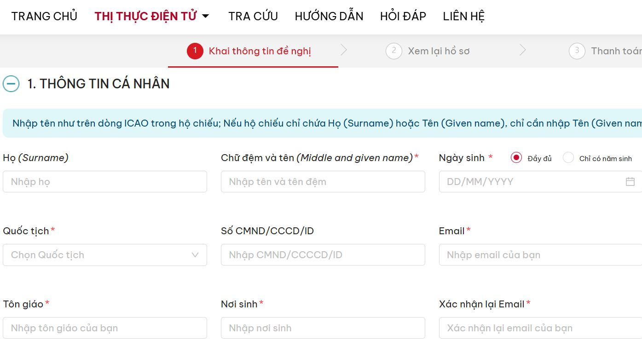Select the Chỉ có năm sinh radio button
The image size is (642, 364).
click(x=567, y=157)
